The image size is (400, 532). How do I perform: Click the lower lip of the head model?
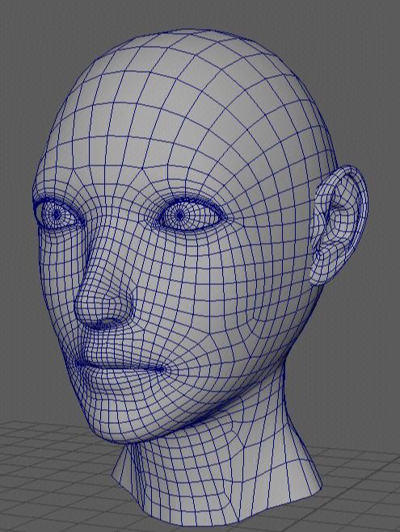[117, 380]
